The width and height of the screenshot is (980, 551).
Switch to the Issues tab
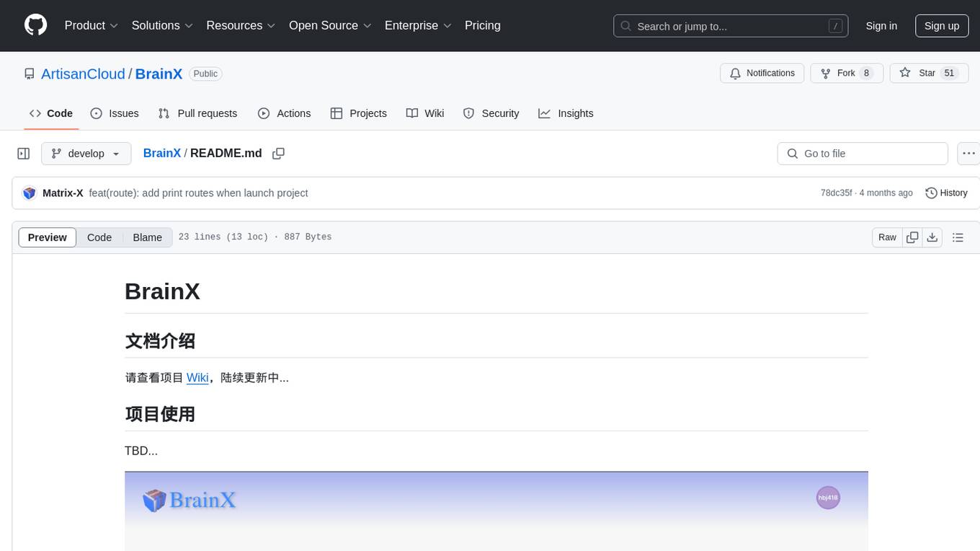(115, 113)
